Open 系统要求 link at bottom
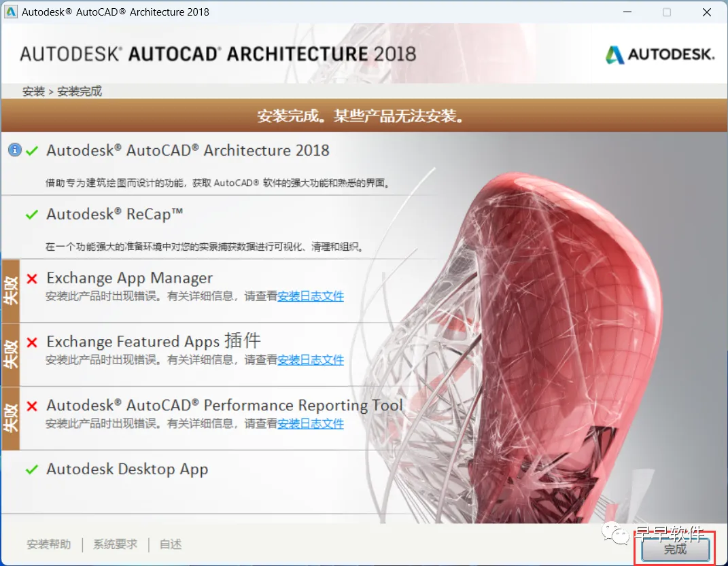Screen dimensions: 728x566 [115, 544]
